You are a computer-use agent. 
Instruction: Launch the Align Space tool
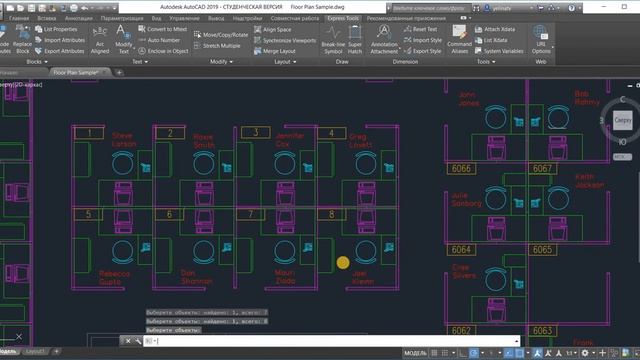click(273, 29)
